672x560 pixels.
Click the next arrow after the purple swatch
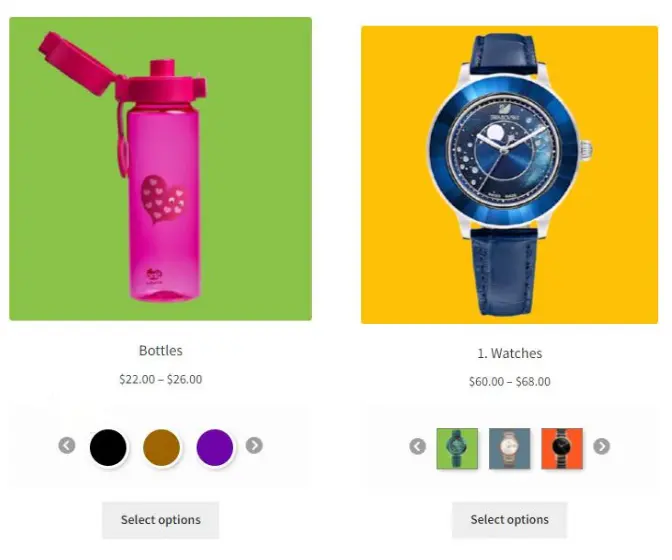click(254, 445)
